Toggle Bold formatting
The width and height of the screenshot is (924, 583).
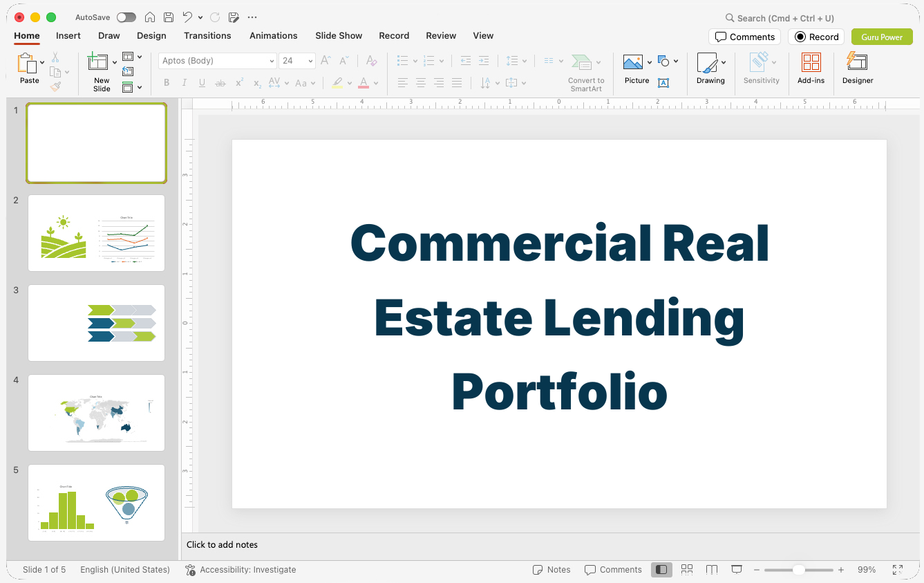(167, 83)
